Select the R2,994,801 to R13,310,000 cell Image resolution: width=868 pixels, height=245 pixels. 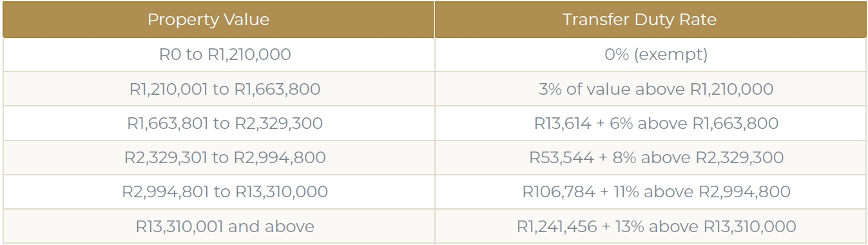click(218, 191)
